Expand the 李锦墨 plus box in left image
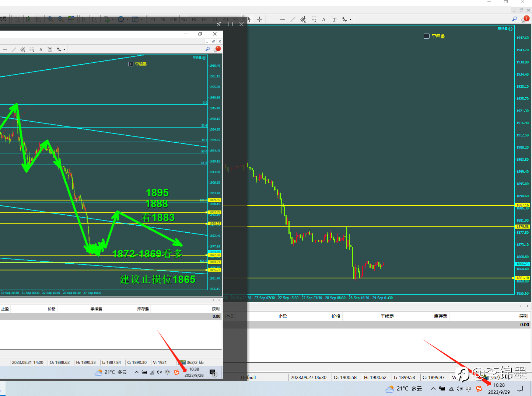 (x=130, y=64)
